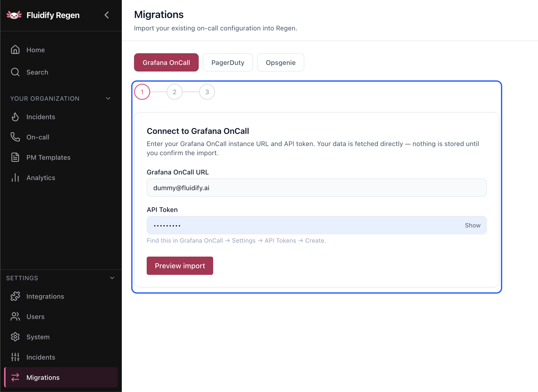Open PM Templates page
This screenshot has width=538, height=392.
coord(61,157)
